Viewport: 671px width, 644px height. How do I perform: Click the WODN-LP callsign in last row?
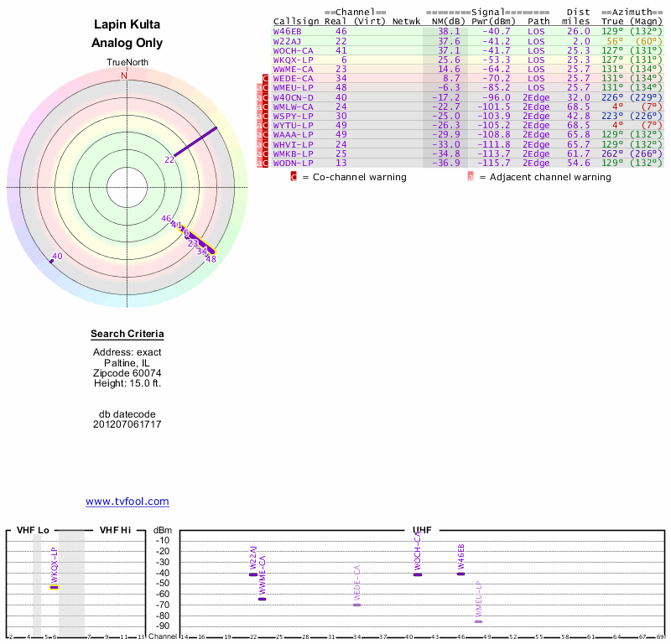point(294,163)
